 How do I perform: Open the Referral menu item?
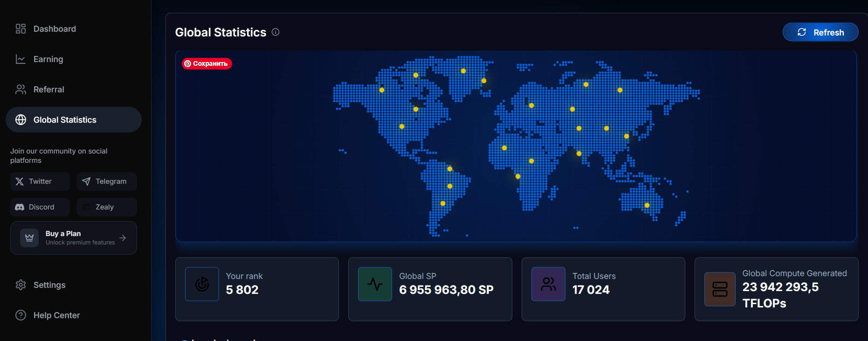(x=48, y=90)
